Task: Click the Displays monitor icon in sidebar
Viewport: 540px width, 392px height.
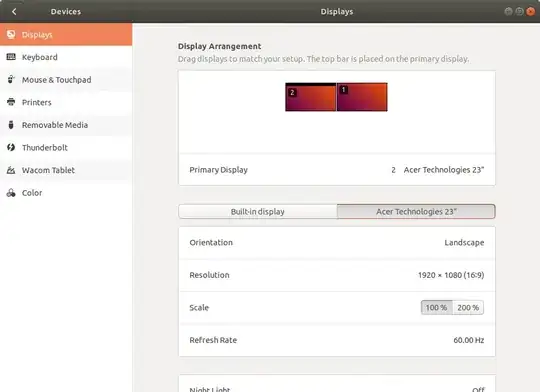Action: click(x=11, y=34)
